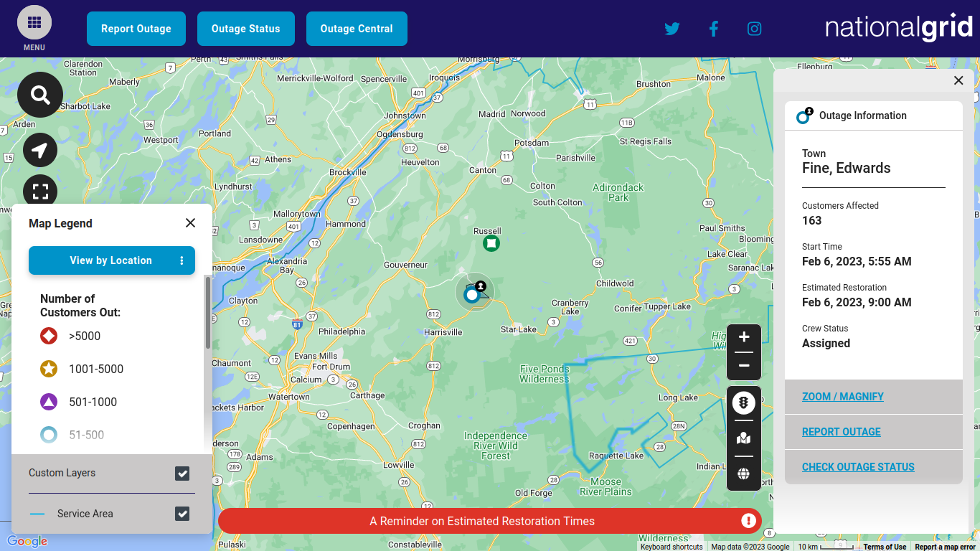This screenshot has width=980, height=551.
Task: Click Watertown label on map
Action: (x=288, y=397)
